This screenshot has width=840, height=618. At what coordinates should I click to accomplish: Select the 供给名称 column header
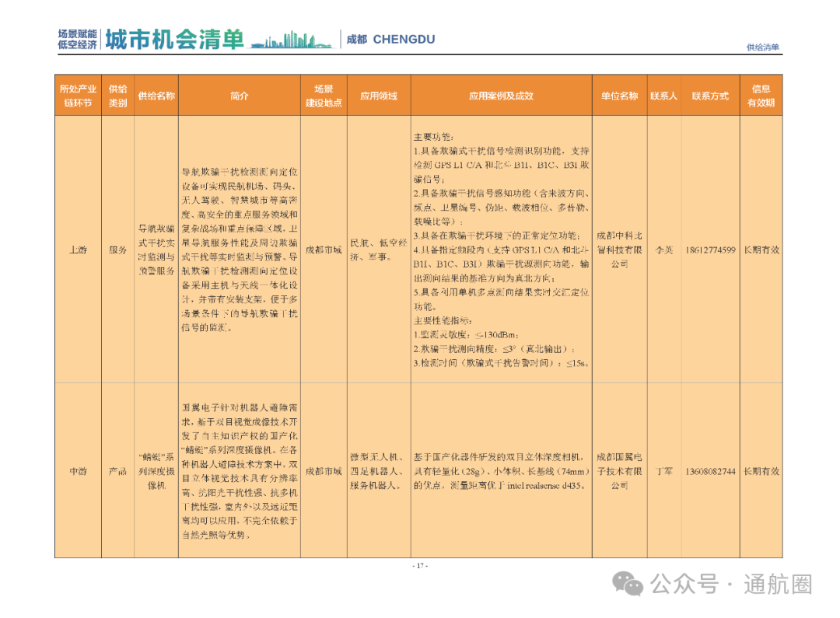(x=156, y=96)
